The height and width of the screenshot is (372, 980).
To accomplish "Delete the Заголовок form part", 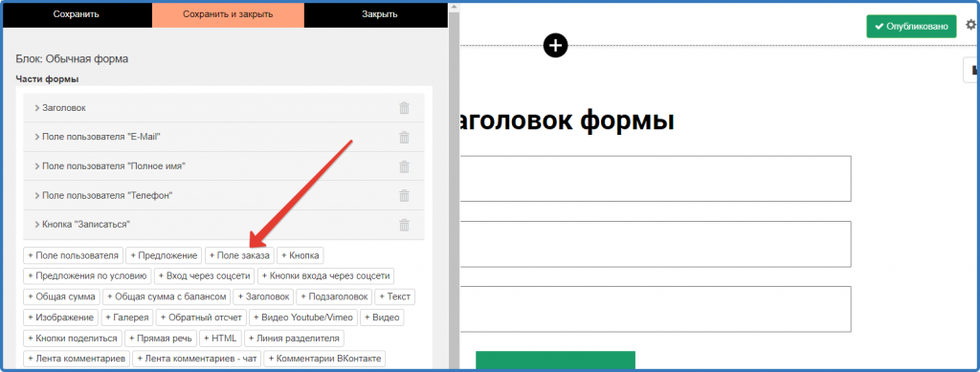I will coord(405,108).
